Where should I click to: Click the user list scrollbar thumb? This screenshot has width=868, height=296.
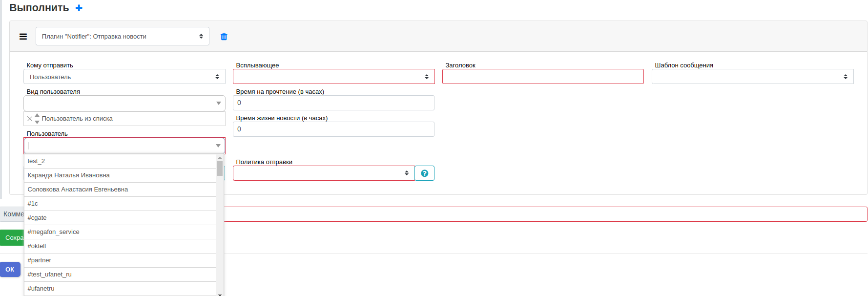click(220, 169)
